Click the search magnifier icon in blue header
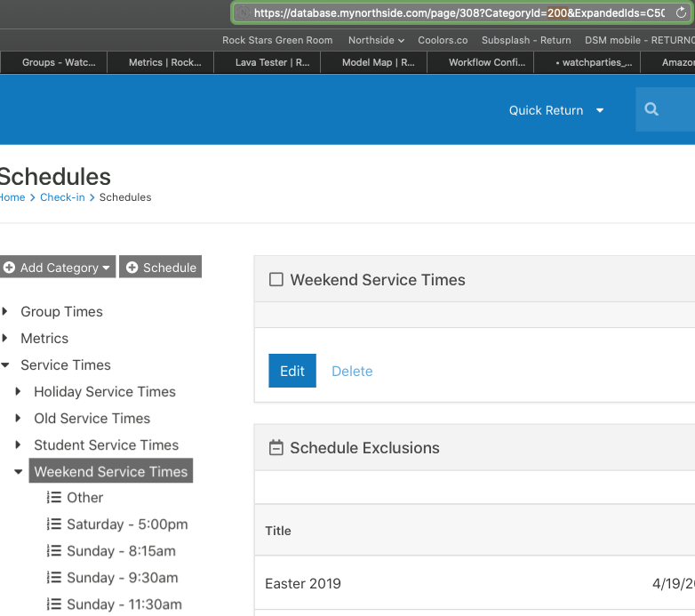 pyautogui.click(x=651, y=109)
